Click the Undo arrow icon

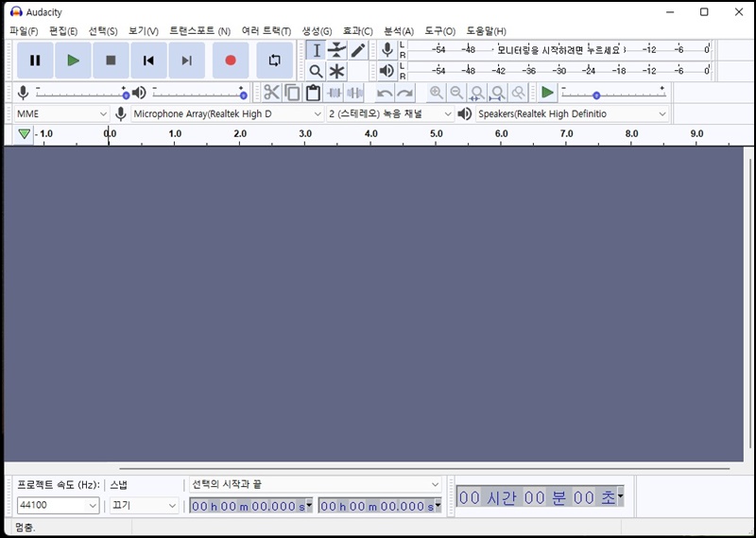385,92
